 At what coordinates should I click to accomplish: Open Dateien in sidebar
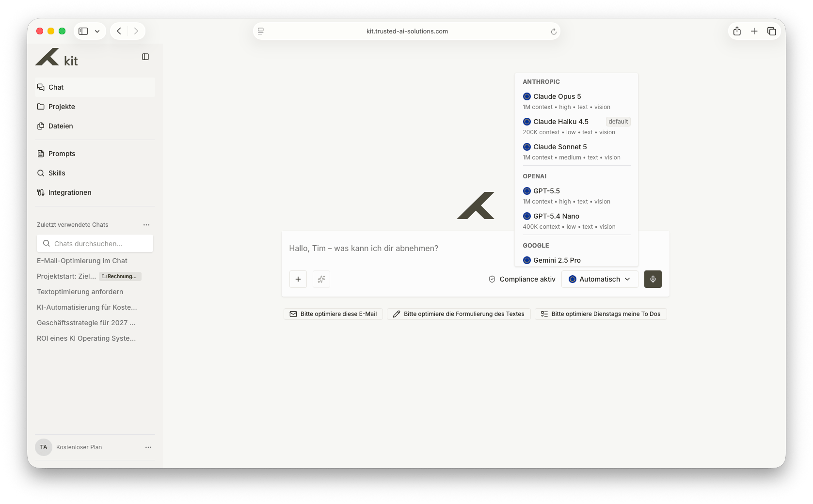[x=95, y=126]
